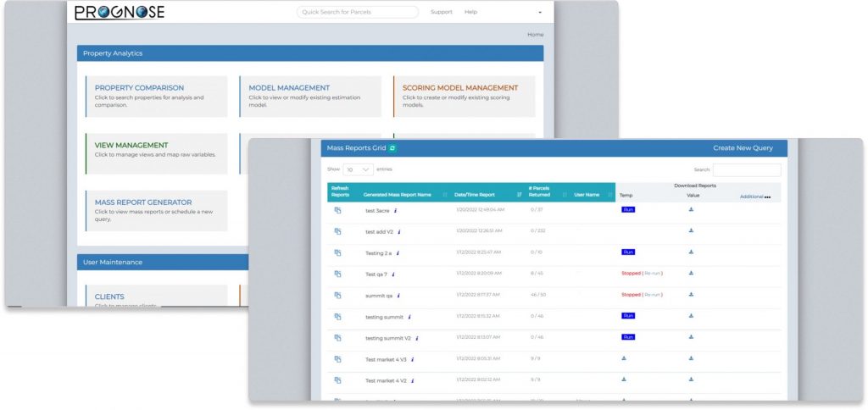Click the Create New Query link

pos(743,148)
